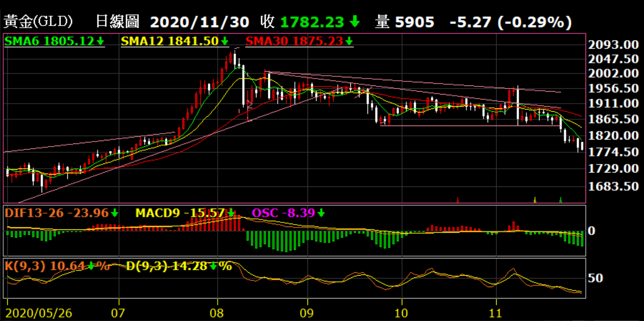Click the 黃金(GLD) chart title
The image size is (644, 321).
click(x=38, y=22)
